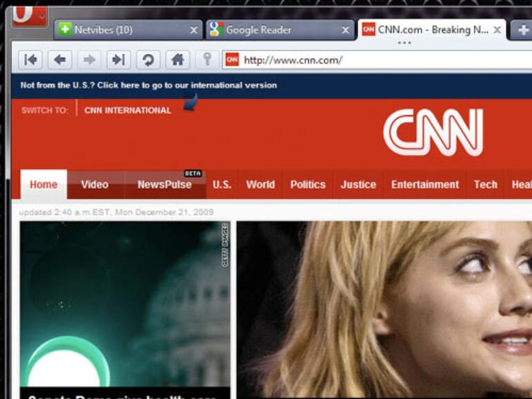Open the Politics section
This screenshot has width=532, height=399.
click(307, 184)
